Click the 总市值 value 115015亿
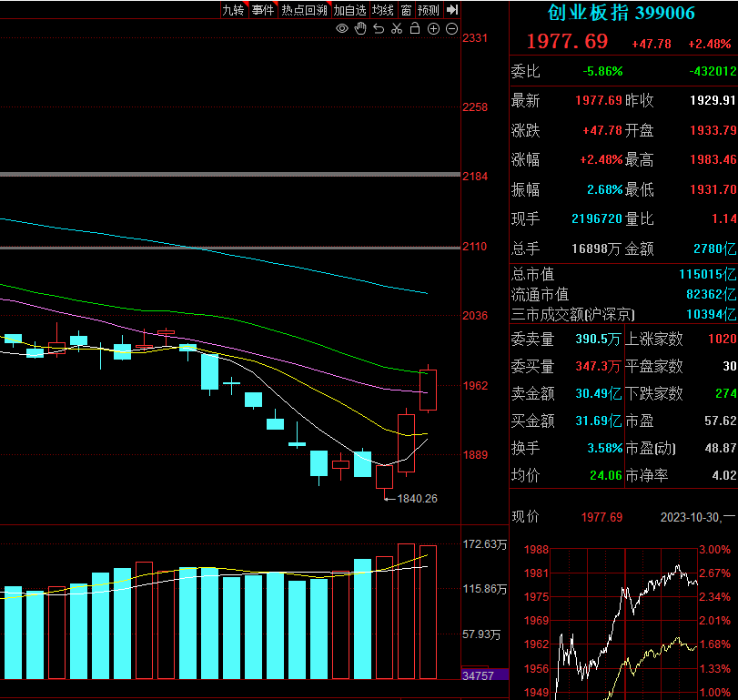Screen dimensions: 738x700 click(x=707, y=274)
